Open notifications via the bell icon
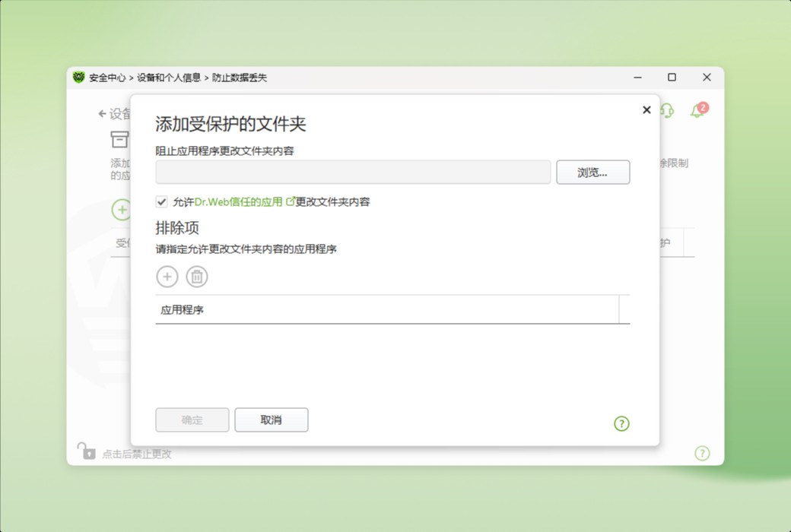Viewport: 791px width, 532px height. coord(696,112)
